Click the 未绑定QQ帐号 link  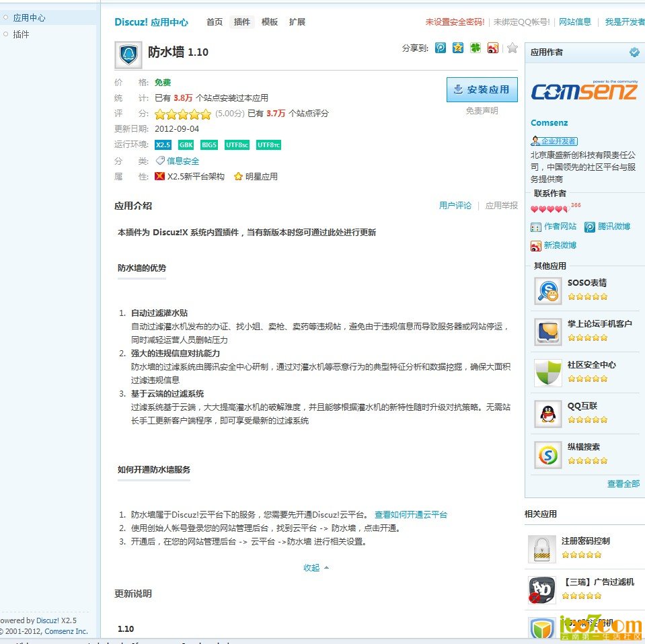tap(521, 22)
